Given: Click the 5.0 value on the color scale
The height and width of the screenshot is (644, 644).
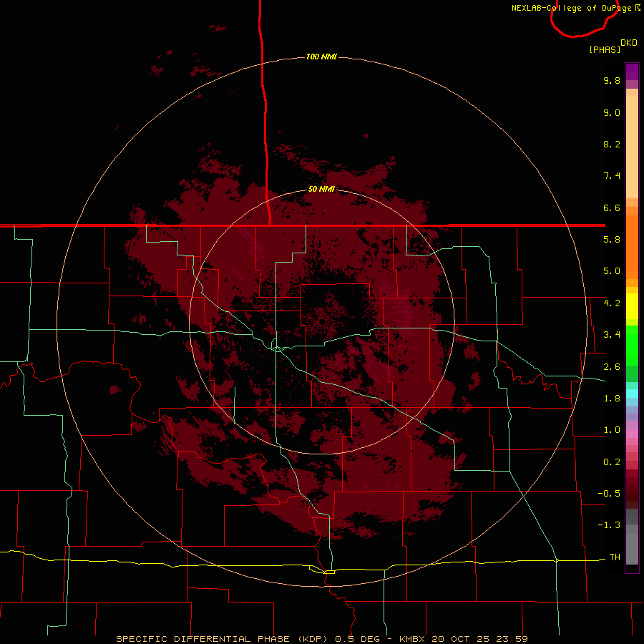Looking at the screenshot, I should point(612,271).
